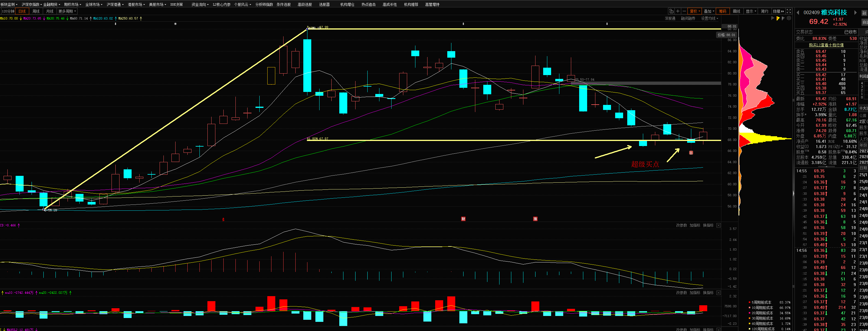Screen dimensions: 868x331
Task: Enter fullscreen with the expand icon
Action: click(x=789, y=11)
